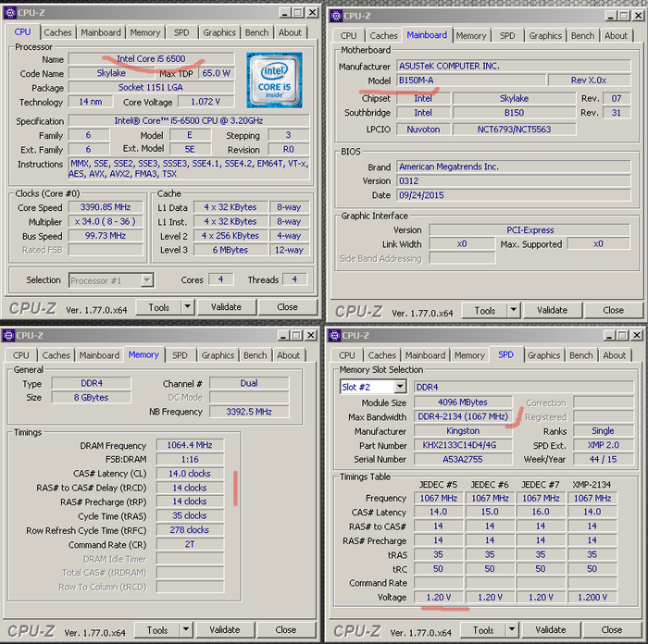Image resolution: width=648 pixels, height=644 pixels.
Task: Click the Max Bandwidth value DDR4-2134 (1067 MHz)
Action: point(463,416)
